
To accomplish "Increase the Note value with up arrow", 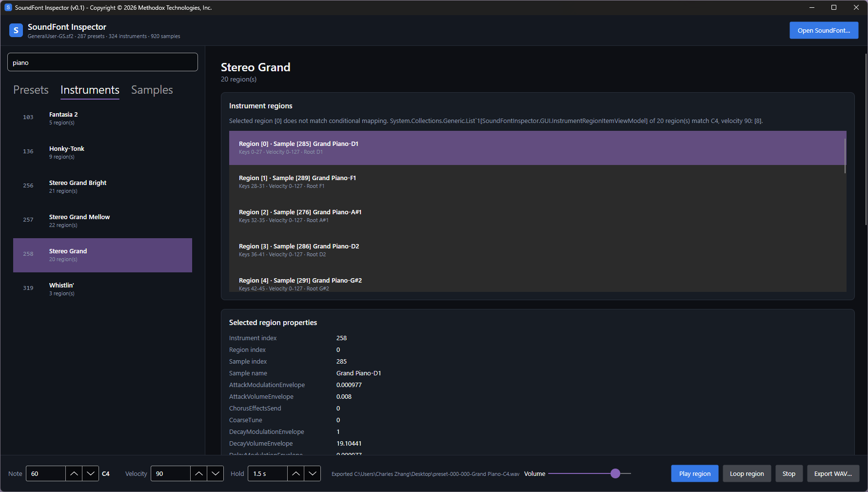I will [74, 473].
